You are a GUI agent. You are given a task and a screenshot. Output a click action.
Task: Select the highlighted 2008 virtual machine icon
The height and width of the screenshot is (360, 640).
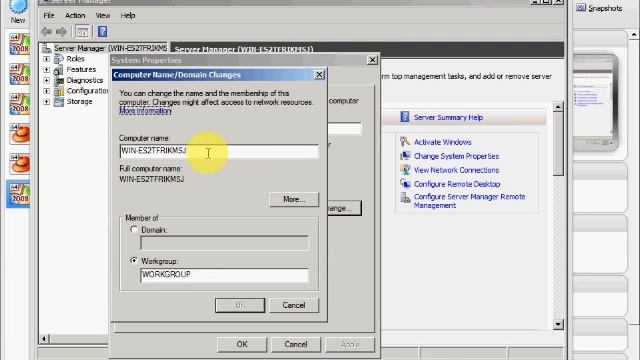click(x=19, y=194)
